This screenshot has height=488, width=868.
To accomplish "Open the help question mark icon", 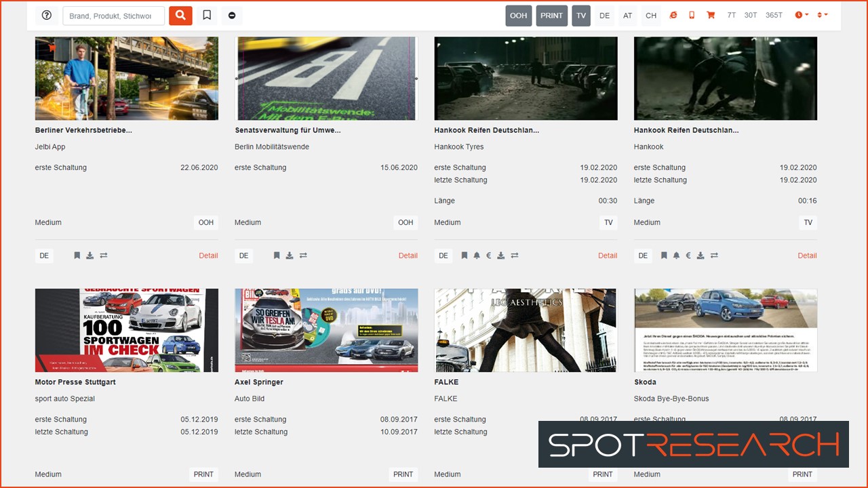I will [47, 15].
